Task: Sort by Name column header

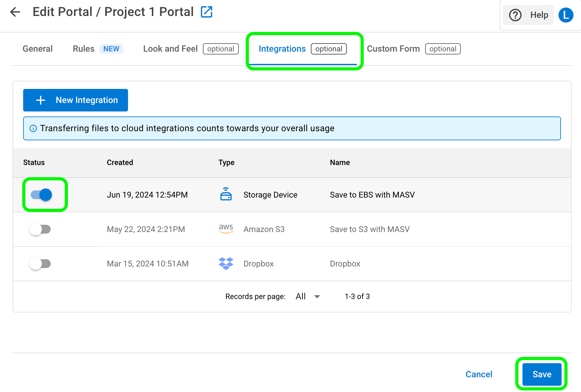Action: (340, 162)
